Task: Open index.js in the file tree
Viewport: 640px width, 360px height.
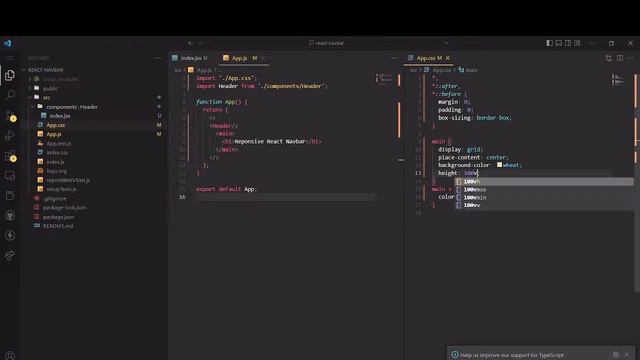Action: [56, 162]
